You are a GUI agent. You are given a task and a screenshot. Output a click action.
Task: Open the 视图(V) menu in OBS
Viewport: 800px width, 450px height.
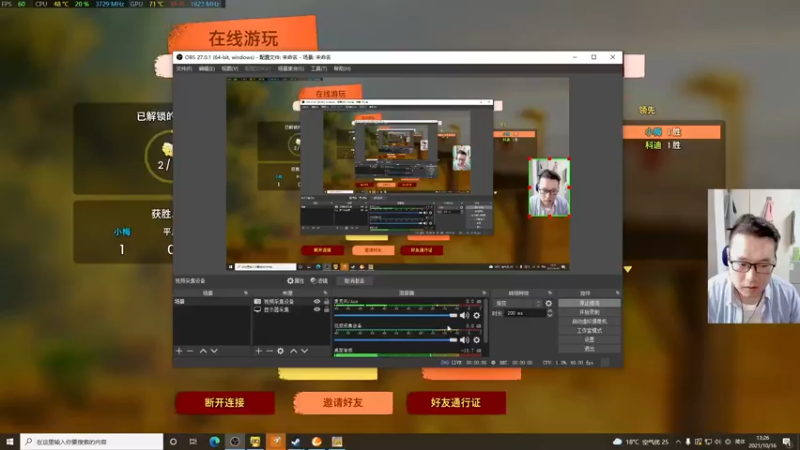pyautogui.click(x=230, y=68)
